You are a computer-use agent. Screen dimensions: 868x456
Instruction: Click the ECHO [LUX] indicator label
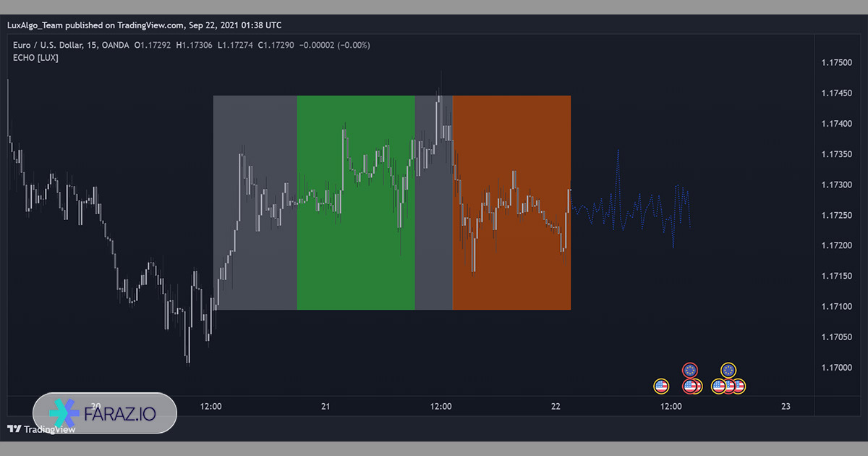pos(35,57)
